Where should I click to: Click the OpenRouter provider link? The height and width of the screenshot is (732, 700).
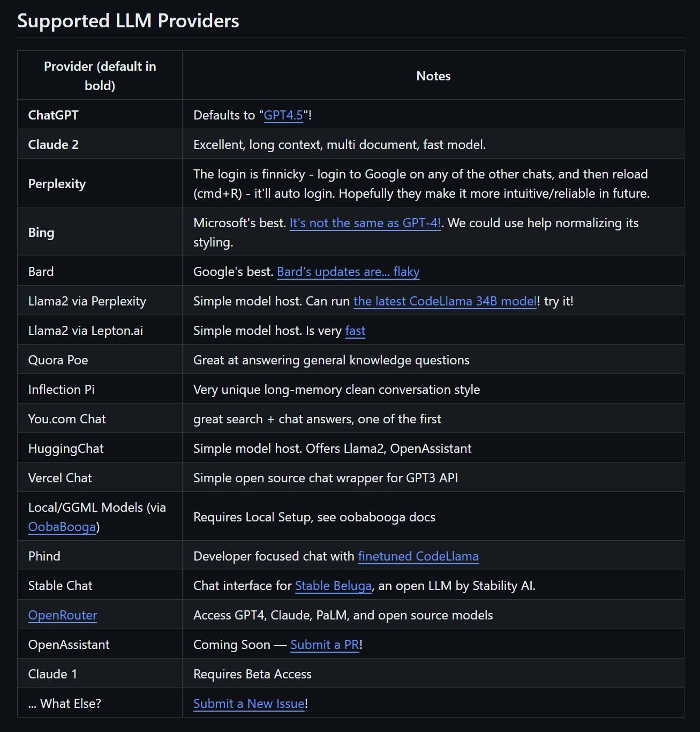coord(63,615)
